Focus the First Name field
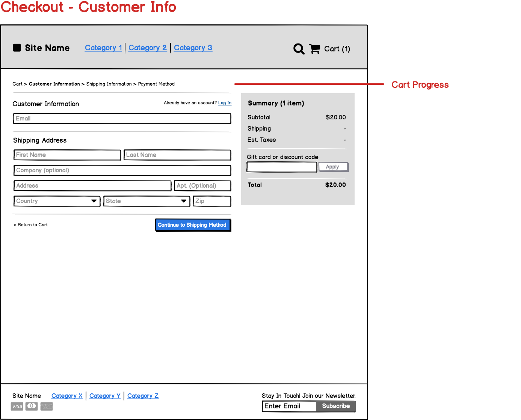This screenshot has width=521, height=420. pyautogui.click(x=67, y=155)
